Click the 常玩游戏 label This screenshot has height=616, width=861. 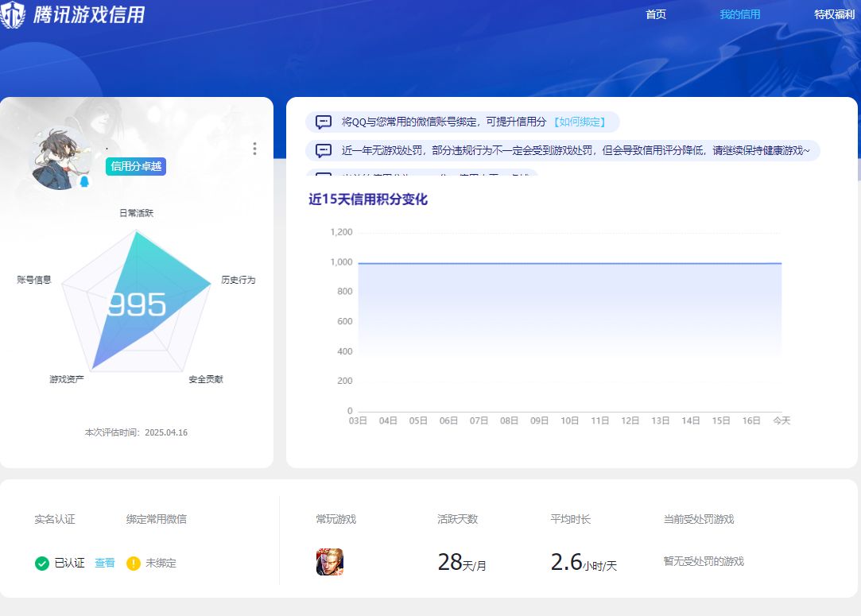tap(336, 519)
